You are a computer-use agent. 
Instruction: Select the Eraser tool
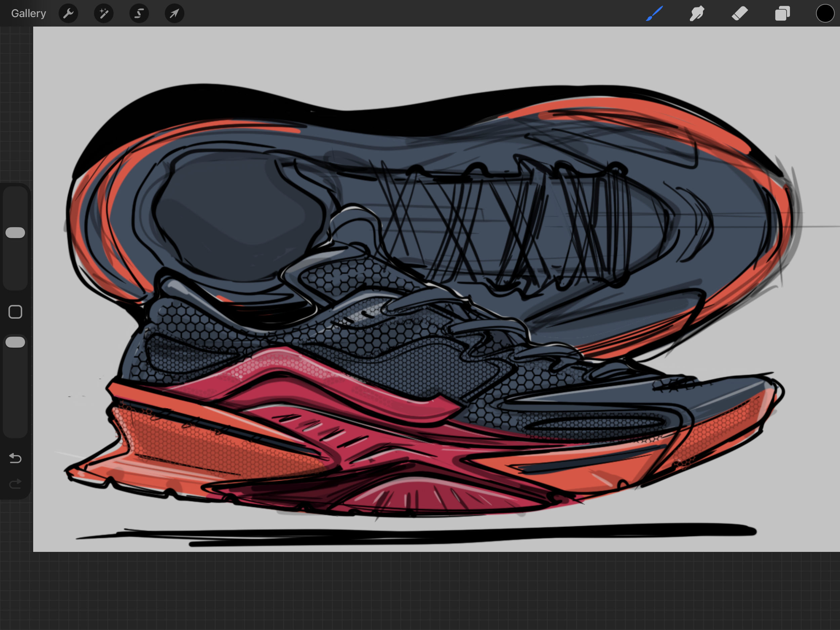click(740, 14)
